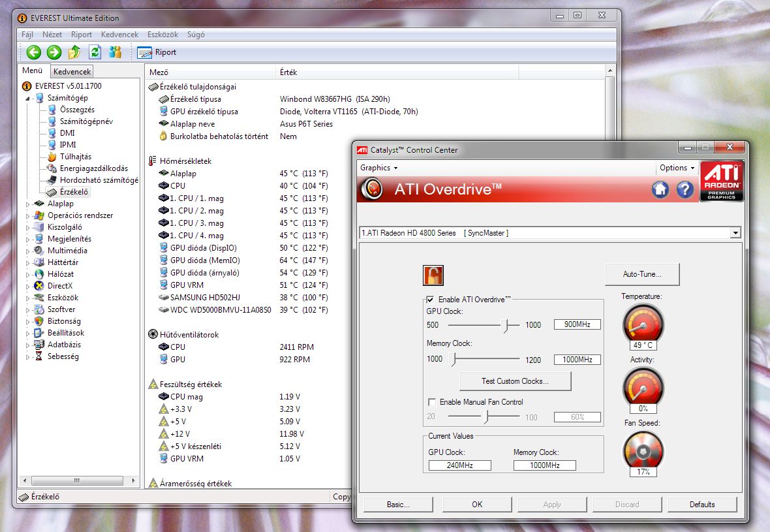Click the blue help question mark icon
770x532 pixels.
(685, 189)
